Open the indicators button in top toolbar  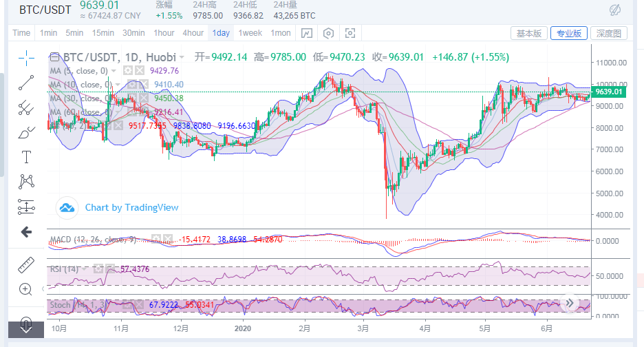(307, 33)
